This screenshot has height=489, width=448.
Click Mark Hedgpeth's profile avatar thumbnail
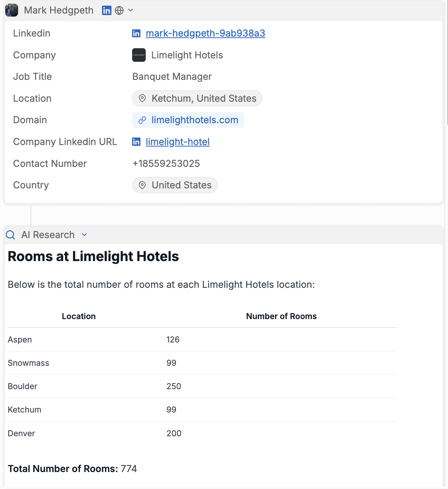(x=12, y=10)
